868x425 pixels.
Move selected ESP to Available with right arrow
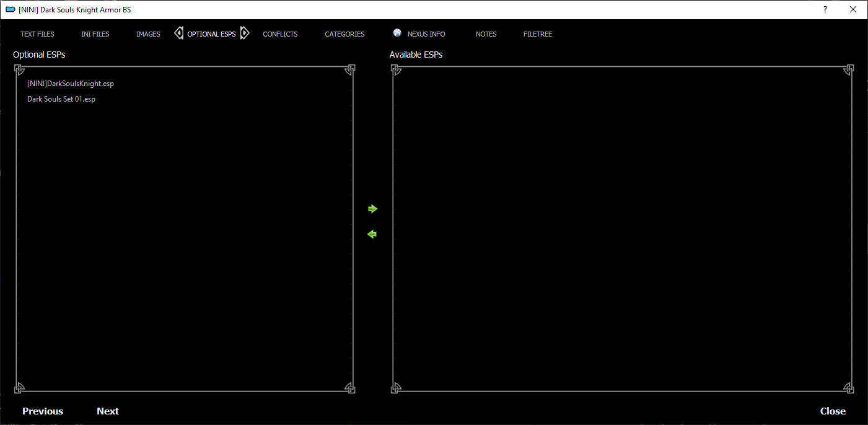click(x=372, y=209)
